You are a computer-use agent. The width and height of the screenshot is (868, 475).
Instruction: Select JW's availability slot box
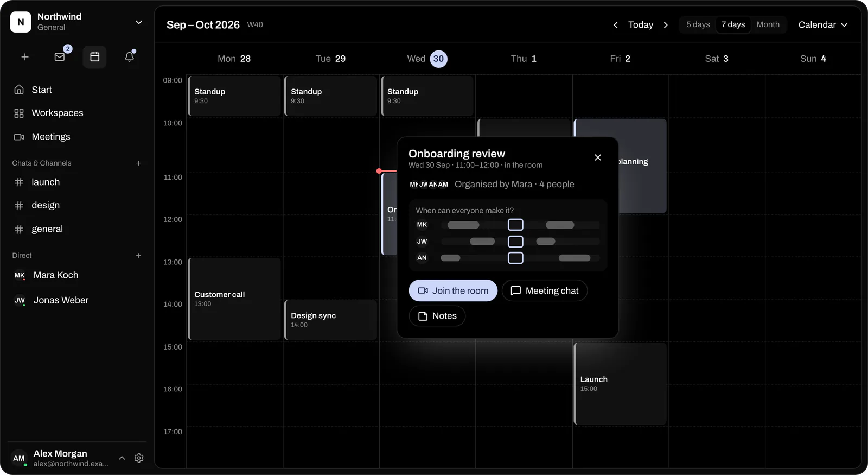point(515,242)
